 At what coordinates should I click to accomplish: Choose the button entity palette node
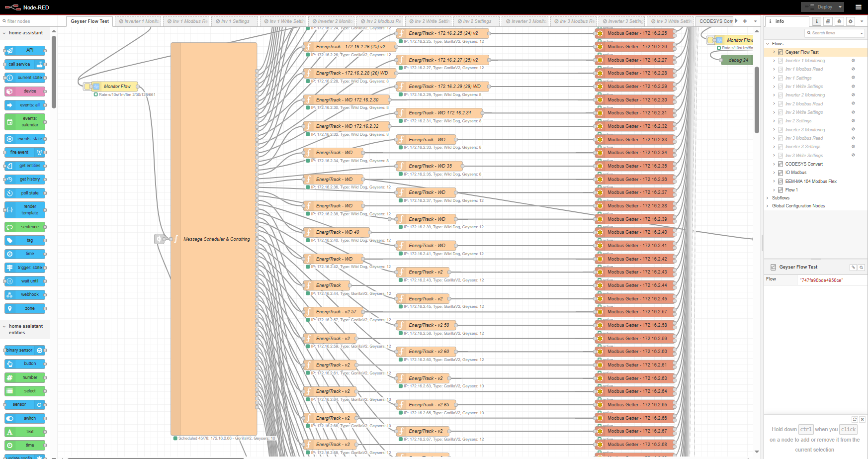(25, 364)
